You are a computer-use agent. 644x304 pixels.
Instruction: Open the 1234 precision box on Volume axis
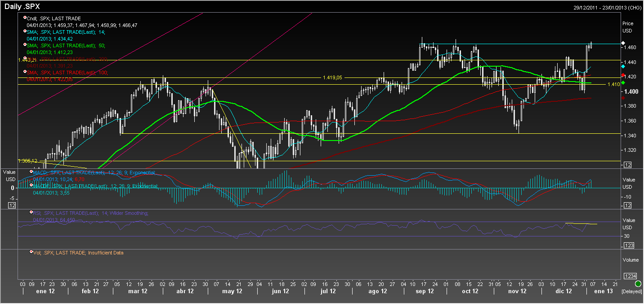pyautogui.click(x=630, y=276)
